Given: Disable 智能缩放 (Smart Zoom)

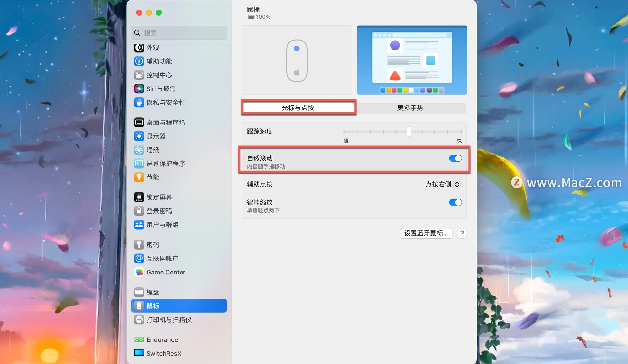Looking at the screenshot, I should [x=455, y=202].
